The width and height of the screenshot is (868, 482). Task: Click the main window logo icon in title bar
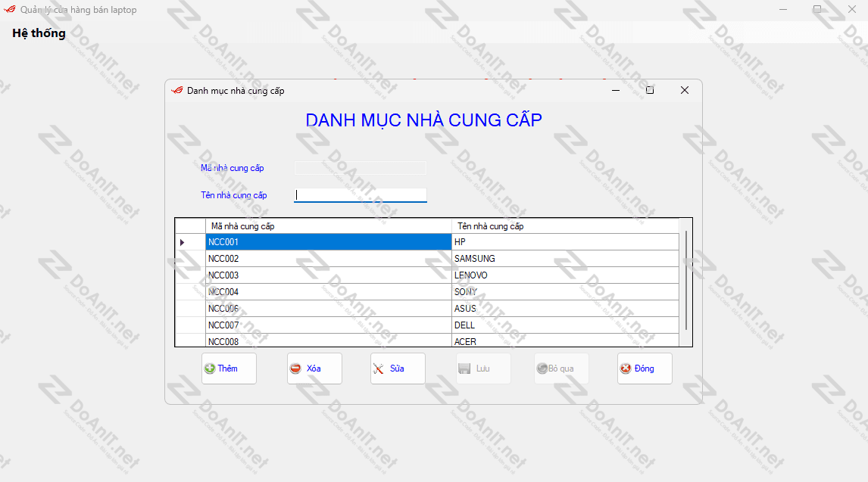(10, 9)
